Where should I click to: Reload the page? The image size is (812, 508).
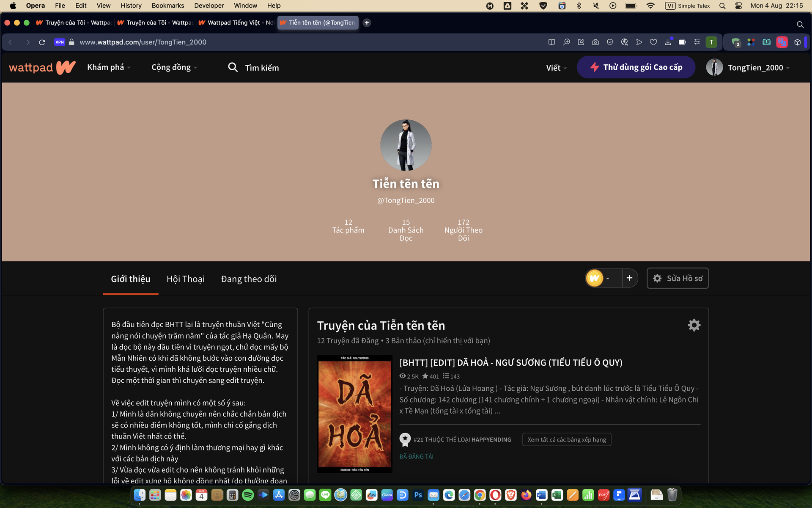(42, 42)
